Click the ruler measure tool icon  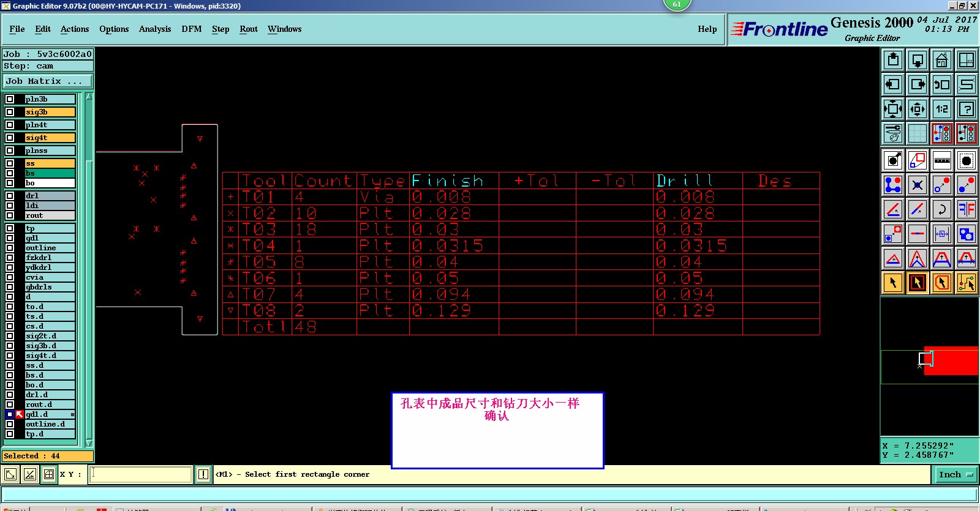(x=942, y=160)
